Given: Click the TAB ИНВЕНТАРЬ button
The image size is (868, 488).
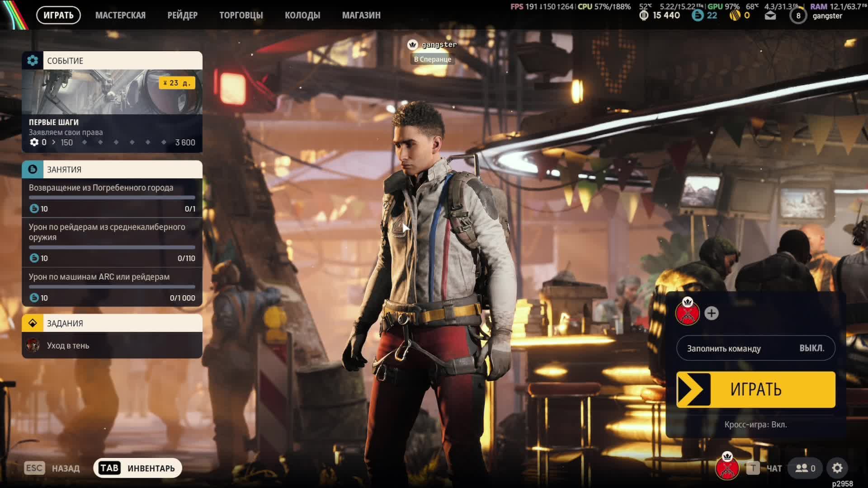Looking at the screenshot, I should point(137,468).
